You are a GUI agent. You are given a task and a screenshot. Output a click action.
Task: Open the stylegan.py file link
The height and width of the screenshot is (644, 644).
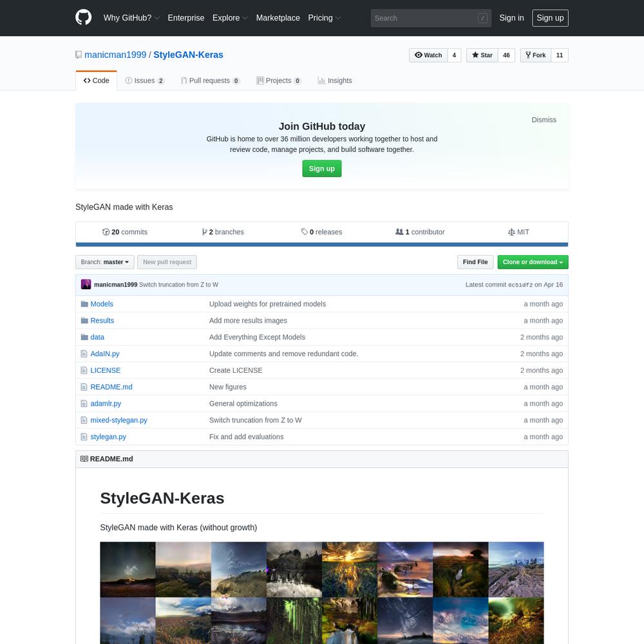pyautogui.click(x=108, y=437)
